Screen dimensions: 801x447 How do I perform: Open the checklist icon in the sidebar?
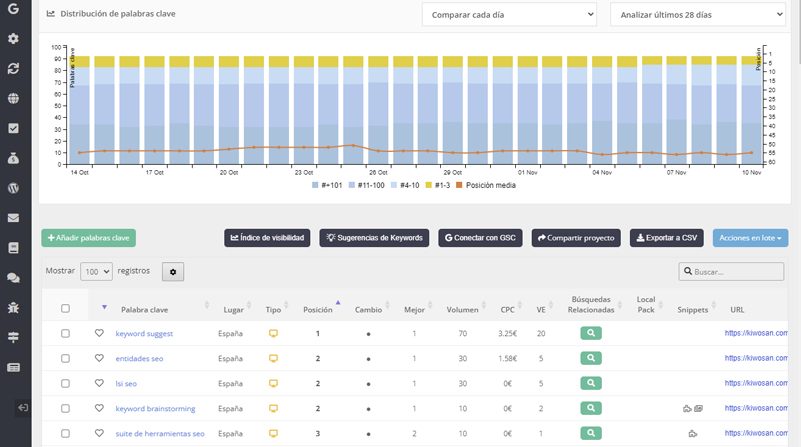coord(13,128)
